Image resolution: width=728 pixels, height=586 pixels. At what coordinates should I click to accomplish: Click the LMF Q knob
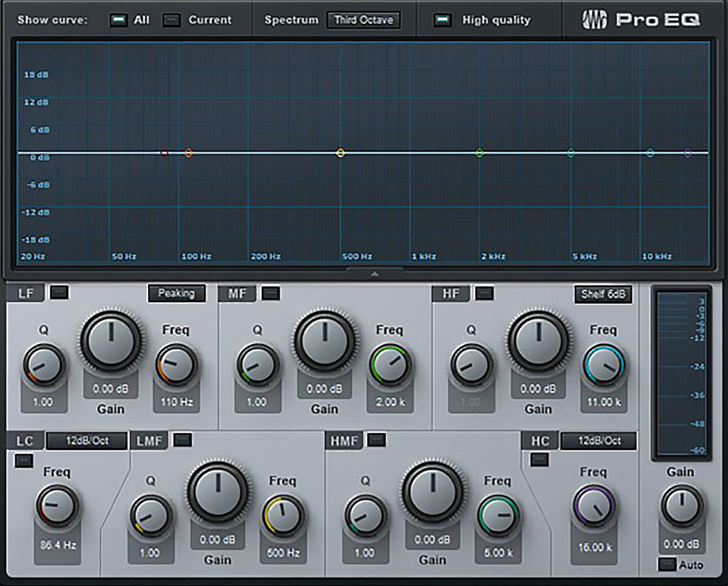pos(151,516)
